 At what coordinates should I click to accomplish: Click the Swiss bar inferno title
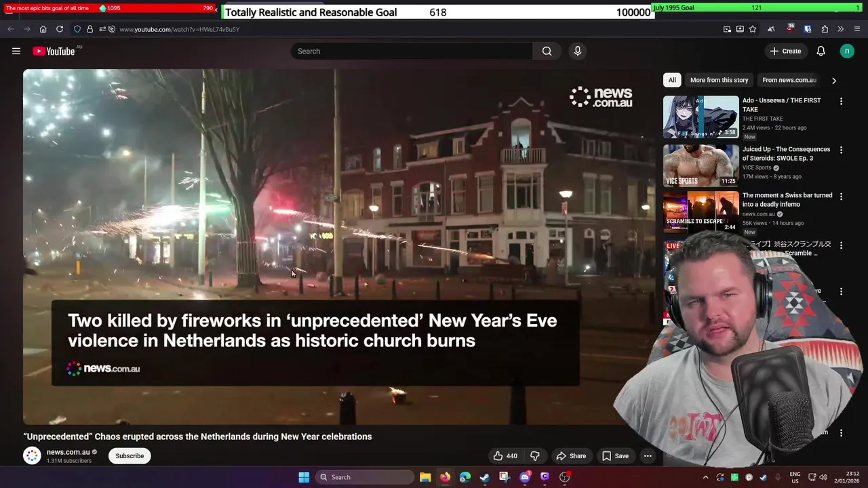click(787, 200)
